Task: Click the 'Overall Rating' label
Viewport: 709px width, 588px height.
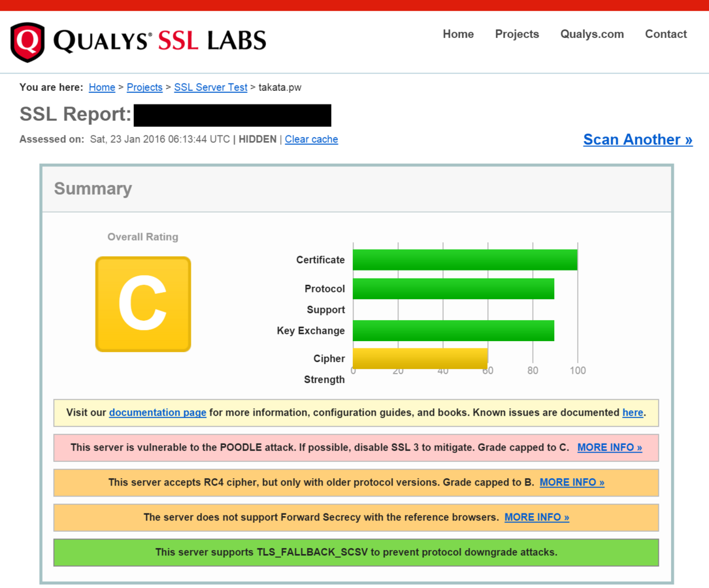Action: 142,237
